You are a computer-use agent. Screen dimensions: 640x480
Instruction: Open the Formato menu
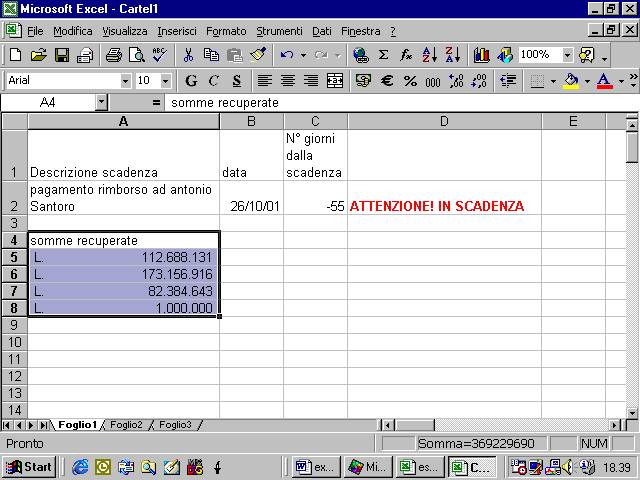tap(226, 31)
